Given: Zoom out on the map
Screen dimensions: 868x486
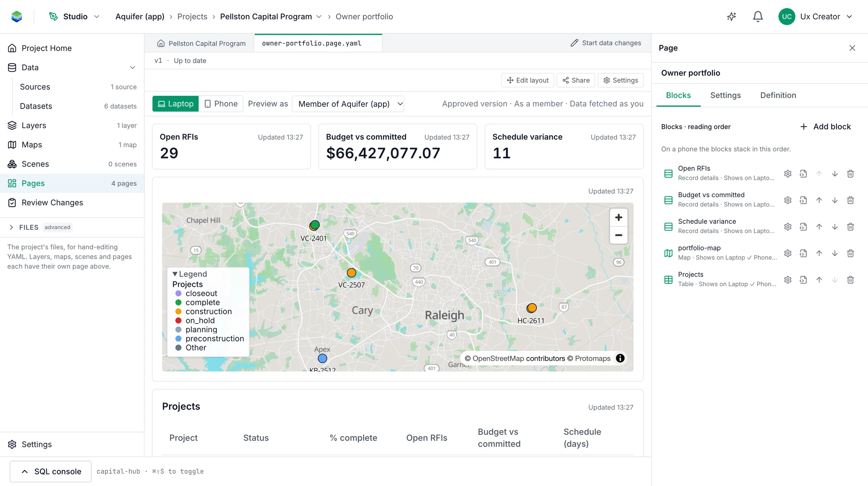Looking at the screenshot, I should point(618,235).
